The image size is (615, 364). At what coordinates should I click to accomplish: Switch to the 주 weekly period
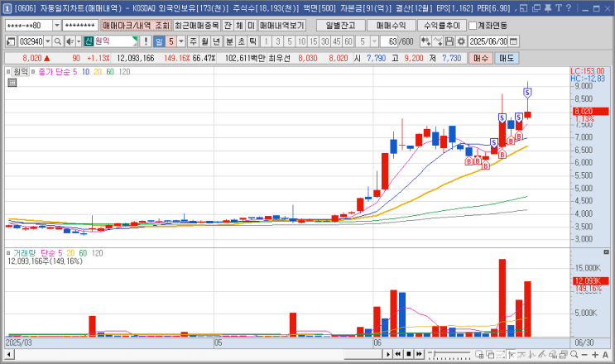(x=193, y=41)
